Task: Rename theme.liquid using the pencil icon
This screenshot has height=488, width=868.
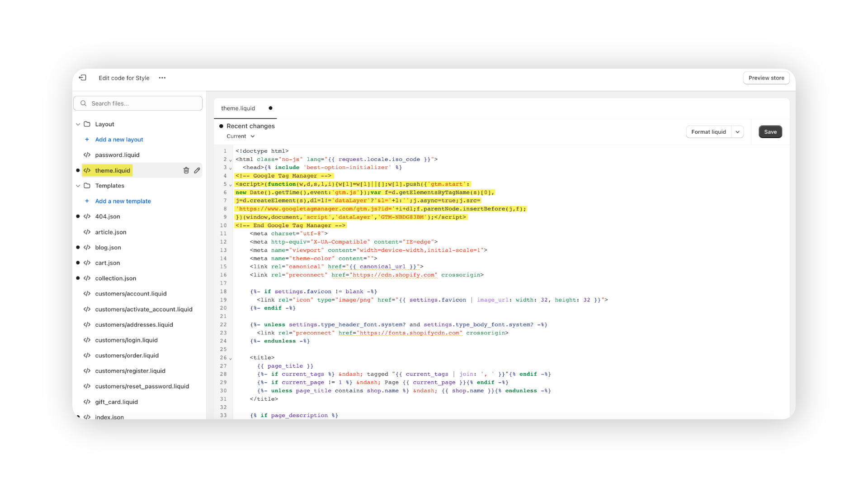Action: click(x=197, y=170)
